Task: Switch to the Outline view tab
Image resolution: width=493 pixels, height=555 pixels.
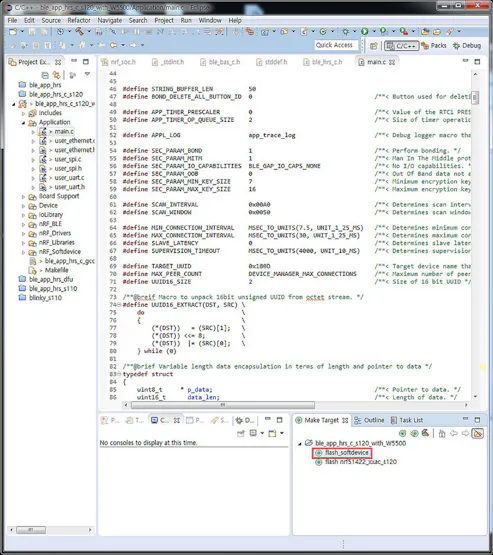Action: click(369, 420)
